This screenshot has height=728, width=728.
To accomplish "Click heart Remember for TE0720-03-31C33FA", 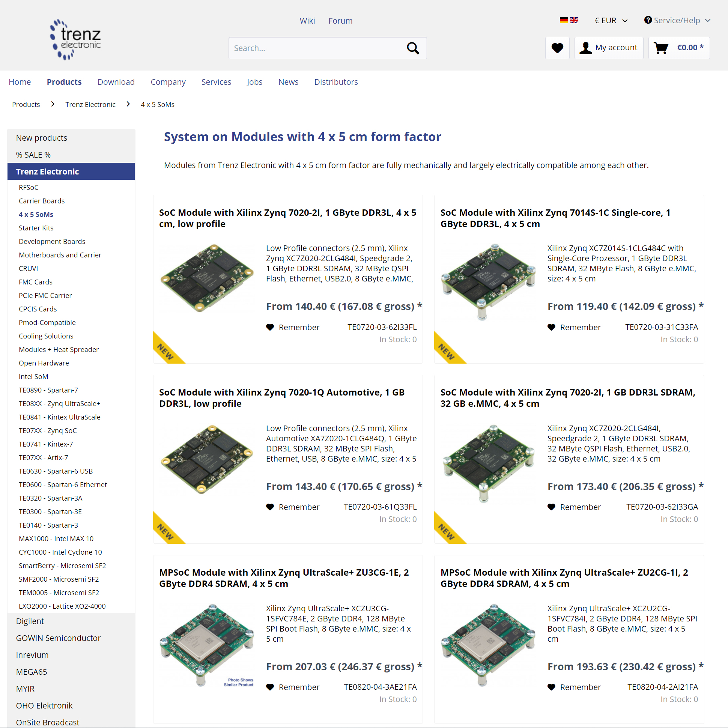I will point(574,327).
